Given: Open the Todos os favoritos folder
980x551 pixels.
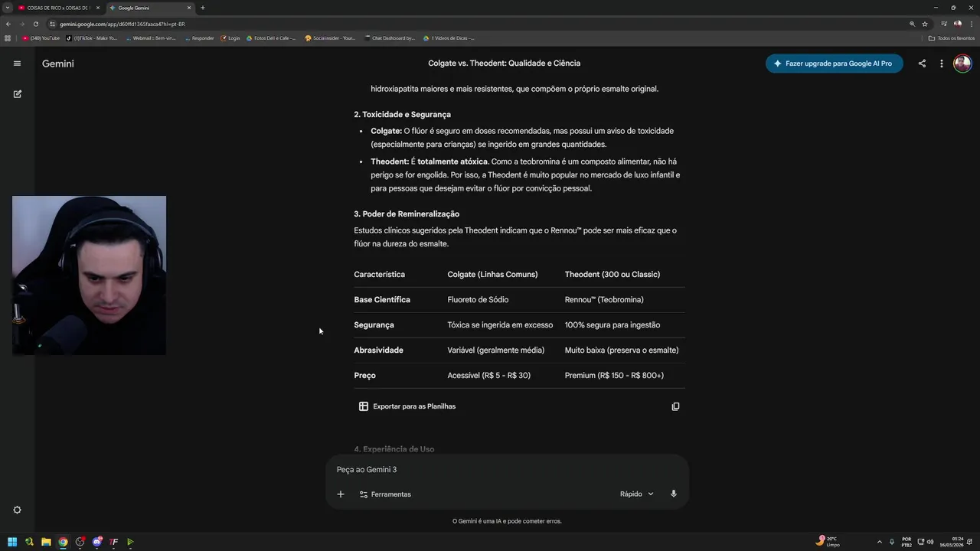Looking at the screenshot, I should point(952,38).
